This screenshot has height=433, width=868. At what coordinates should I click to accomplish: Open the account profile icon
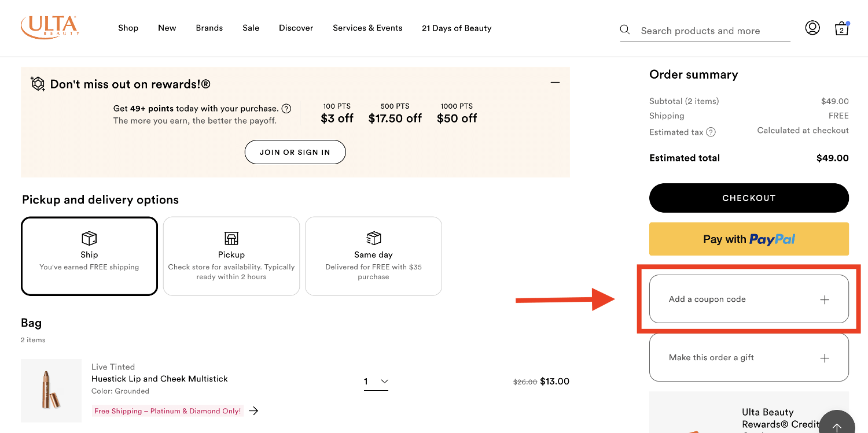812,28
